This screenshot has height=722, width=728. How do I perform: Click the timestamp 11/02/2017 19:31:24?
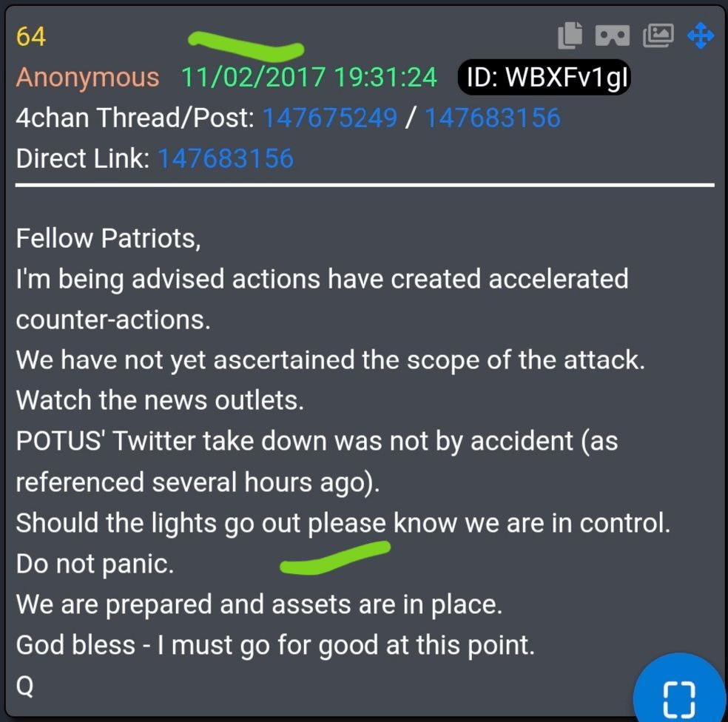(309, 77)
